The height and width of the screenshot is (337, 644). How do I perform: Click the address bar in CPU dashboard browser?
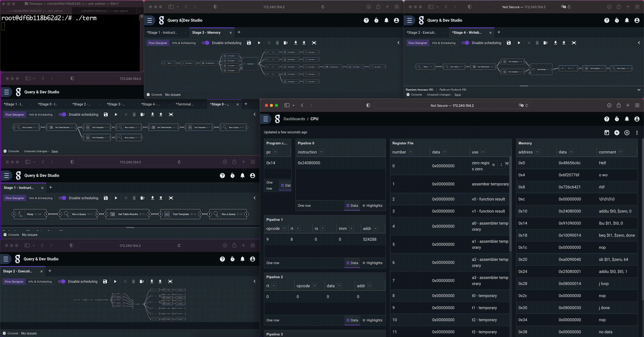pyautogui.click(x=452, y=105)
